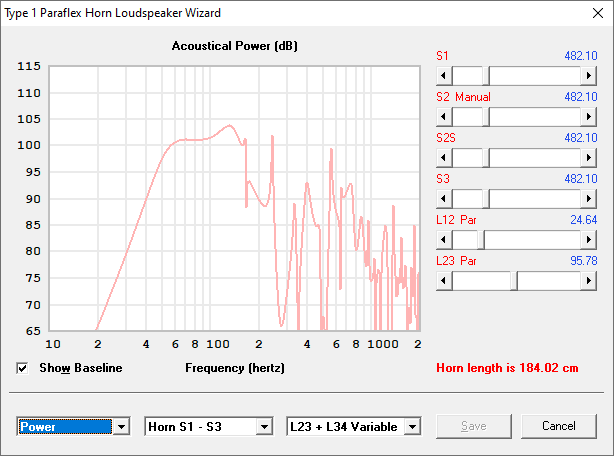Decrease L12 Par with the left arrow
The height and width of the screenshot is (456, 614).
(x=444, y=240)
